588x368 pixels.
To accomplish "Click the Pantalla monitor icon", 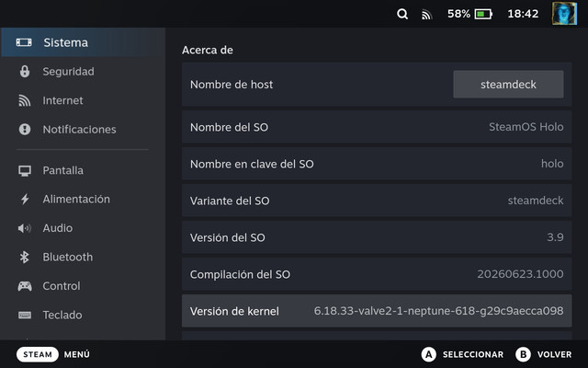I will tap(25, 170).
